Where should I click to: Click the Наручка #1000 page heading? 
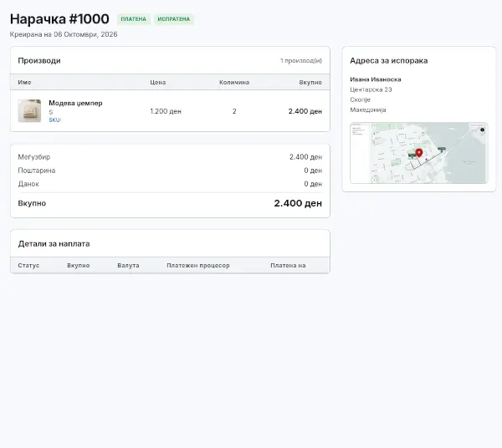pyautogui.click(x=59, y=19)
